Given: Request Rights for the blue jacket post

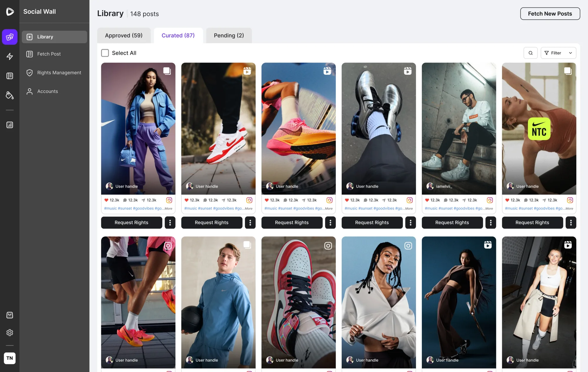Looking at the screenshot, I should (x=131, y=223).
